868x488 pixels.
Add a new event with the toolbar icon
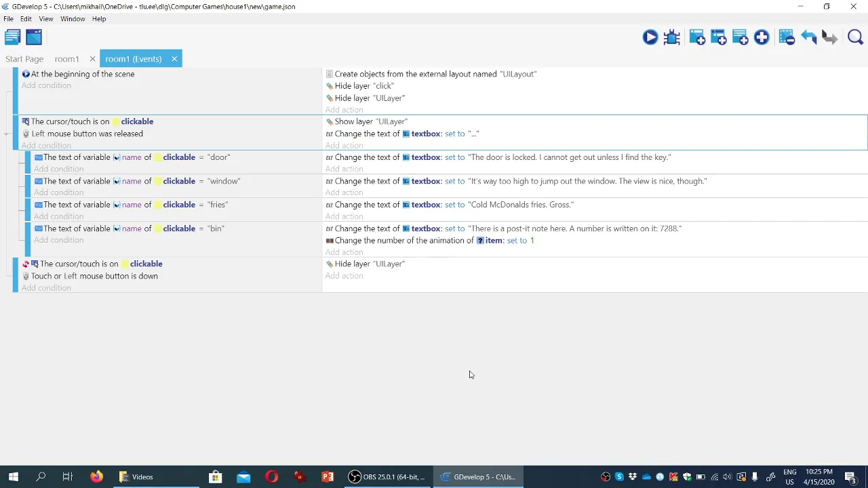point(697,37)
